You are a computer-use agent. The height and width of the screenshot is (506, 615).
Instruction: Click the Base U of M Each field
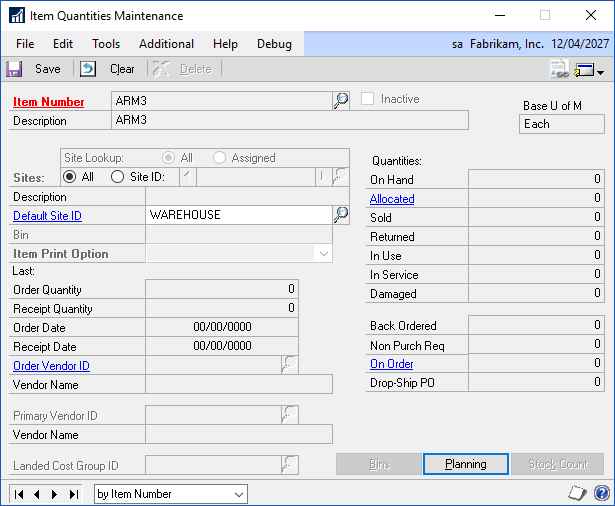[x=562, y=124]
